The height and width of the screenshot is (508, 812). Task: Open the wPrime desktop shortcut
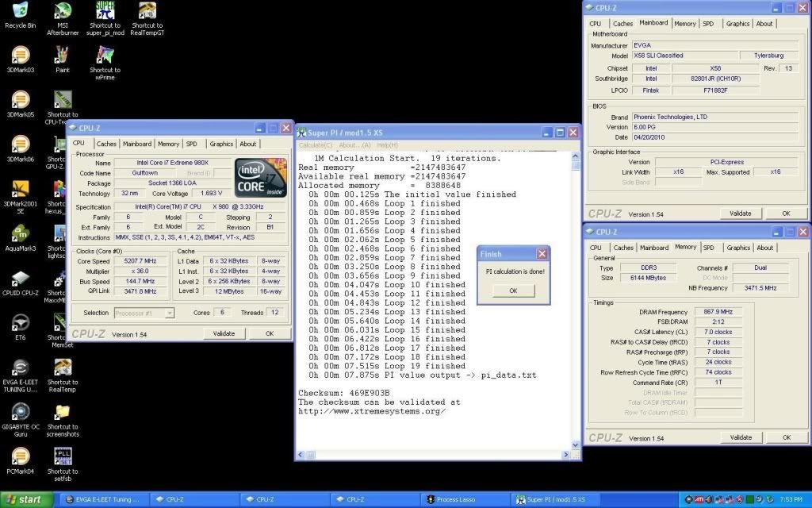point(105,56)
